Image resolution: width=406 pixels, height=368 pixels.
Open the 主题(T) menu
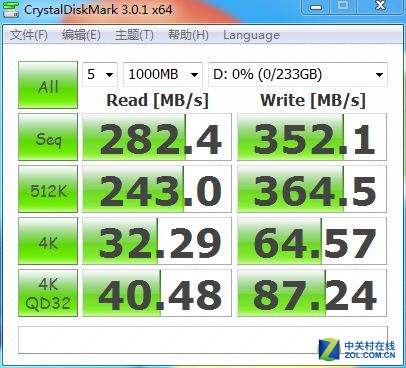134,35
